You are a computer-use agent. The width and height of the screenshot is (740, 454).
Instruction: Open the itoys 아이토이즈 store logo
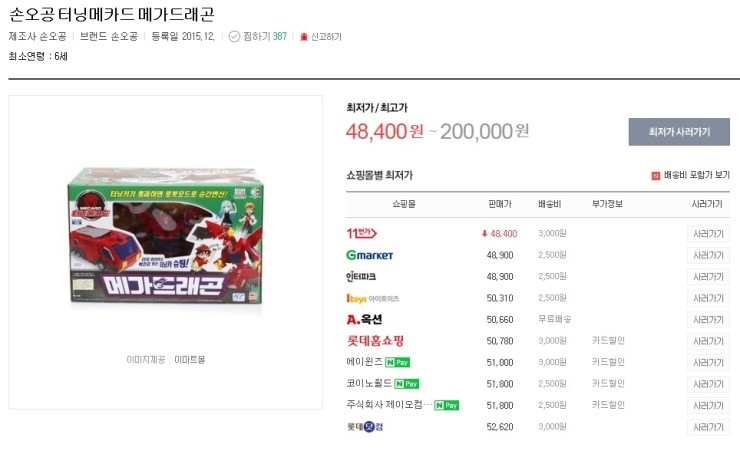[372, 298]
